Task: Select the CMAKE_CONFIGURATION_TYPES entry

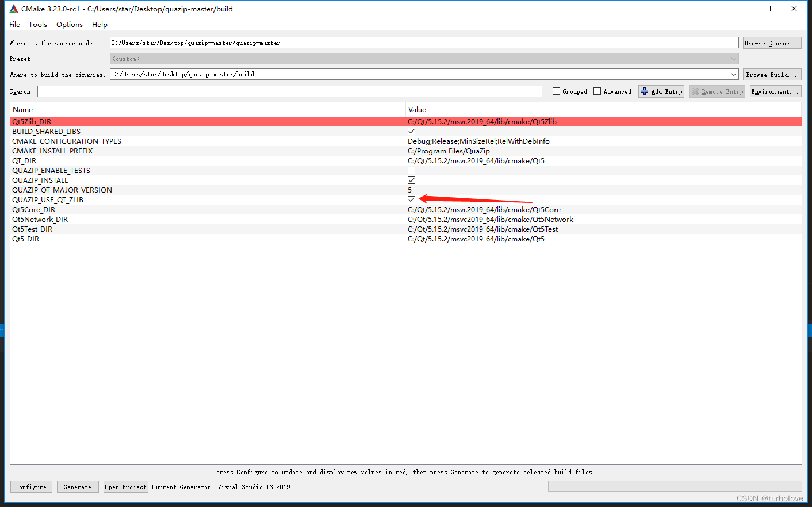Action: (67, 141)
